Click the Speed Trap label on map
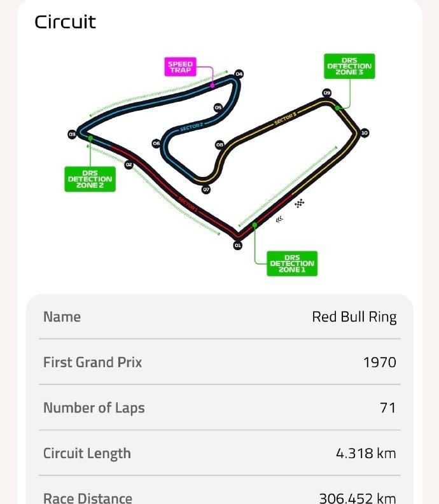439x504 pixels. (x=180, y=67)
